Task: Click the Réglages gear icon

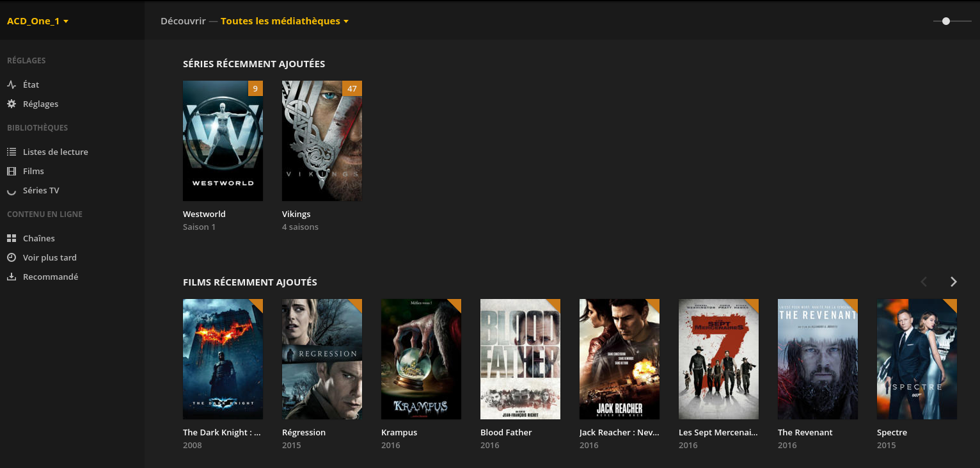Action: pos(11,104)
